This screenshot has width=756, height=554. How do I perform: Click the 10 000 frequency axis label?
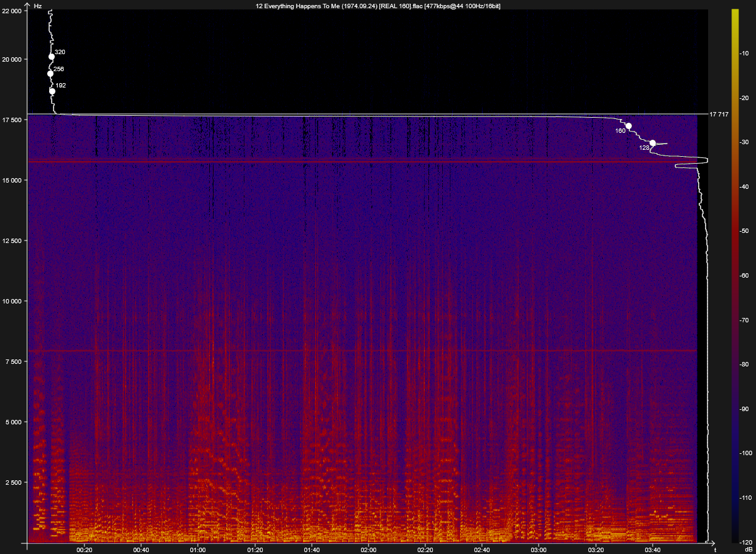coord(13,301)
